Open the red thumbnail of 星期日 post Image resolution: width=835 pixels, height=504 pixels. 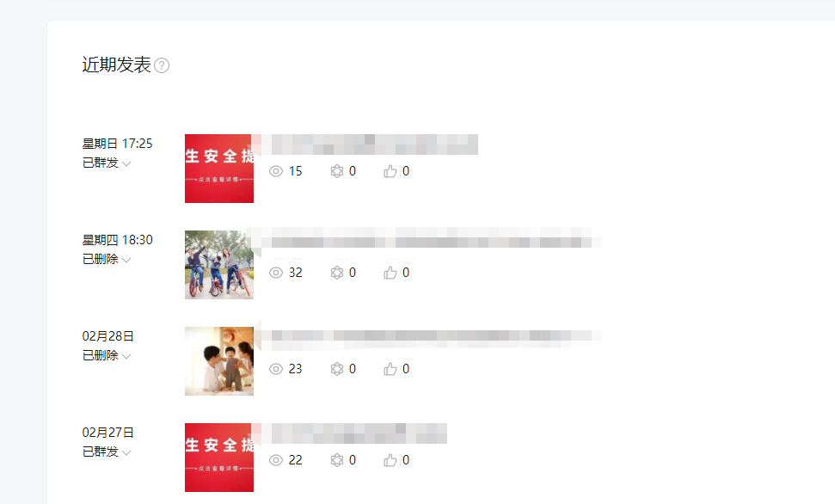coord(219,169)
